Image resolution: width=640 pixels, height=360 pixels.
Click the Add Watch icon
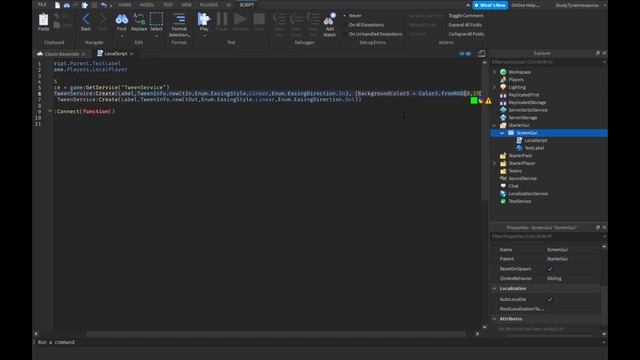[329, 19]
